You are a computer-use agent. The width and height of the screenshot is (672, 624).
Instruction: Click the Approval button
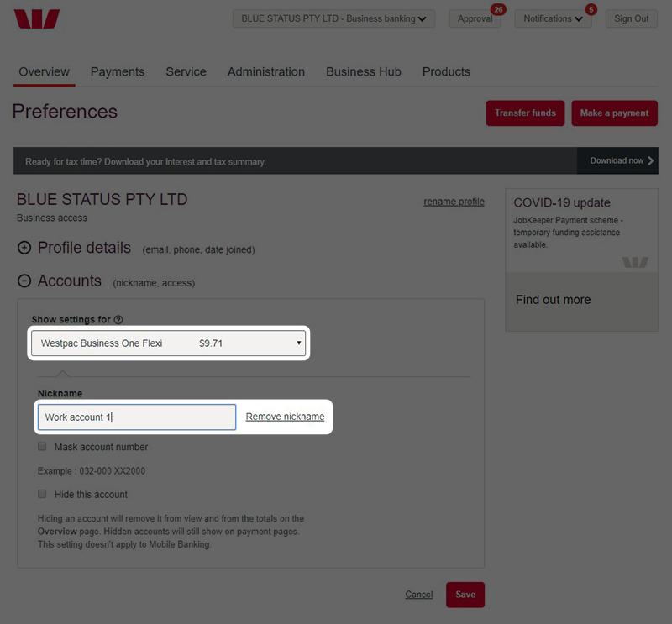(x=475, y=18)
